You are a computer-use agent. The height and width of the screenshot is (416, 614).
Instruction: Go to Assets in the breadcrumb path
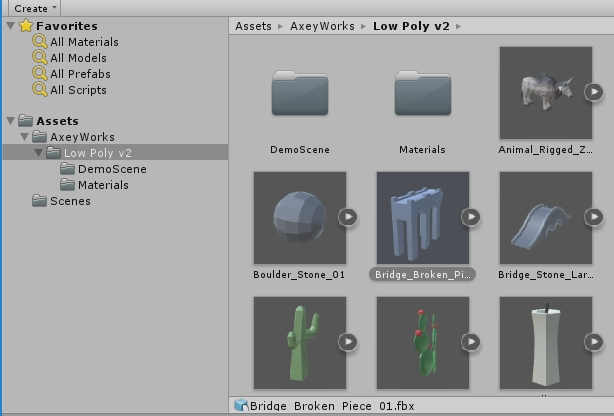point(253,26)
